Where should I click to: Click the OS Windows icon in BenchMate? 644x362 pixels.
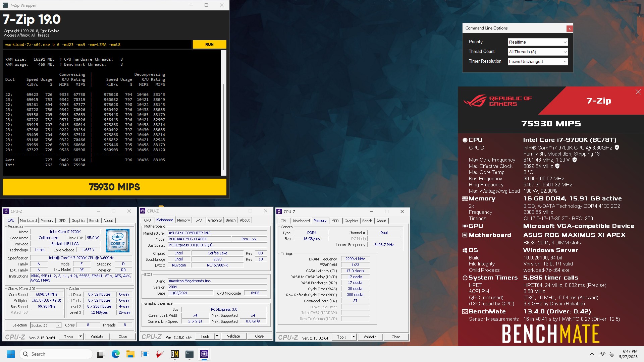point(465,250)
